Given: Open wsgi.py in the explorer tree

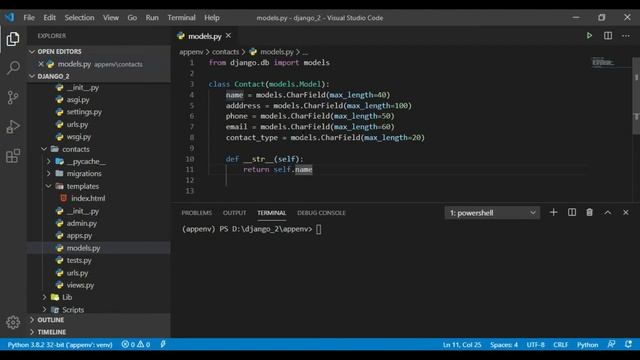Looking at the screenshot, I should [78, 137].
